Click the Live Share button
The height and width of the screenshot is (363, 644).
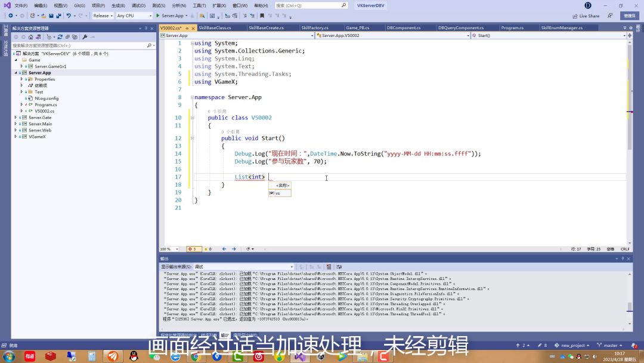pos(586,16)
